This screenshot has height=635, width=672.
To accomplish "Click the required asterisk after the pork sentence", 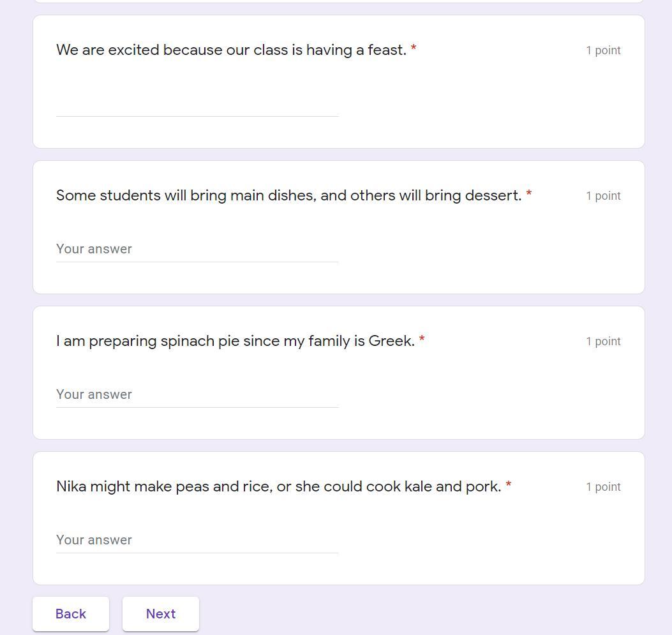I will click(509, 485).
